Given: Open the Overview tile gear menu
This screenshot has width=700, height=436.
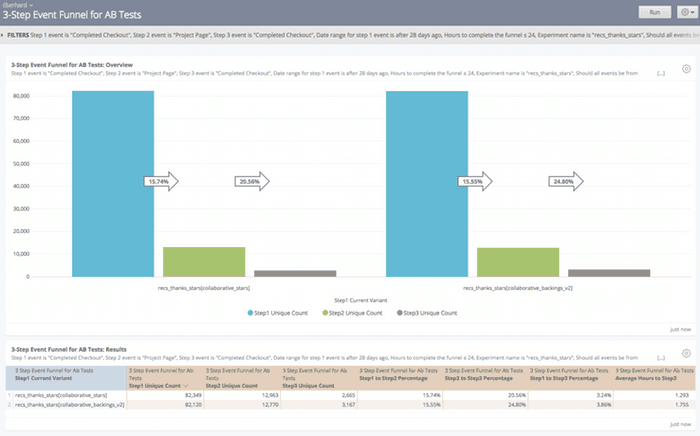Looking at the screenshot, I should 686,69.
